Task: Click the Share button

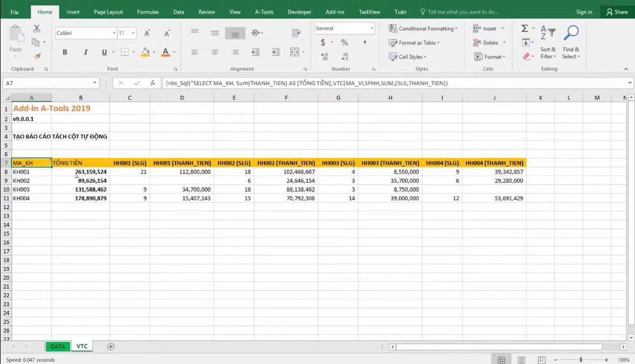Action: pos(617,12)
